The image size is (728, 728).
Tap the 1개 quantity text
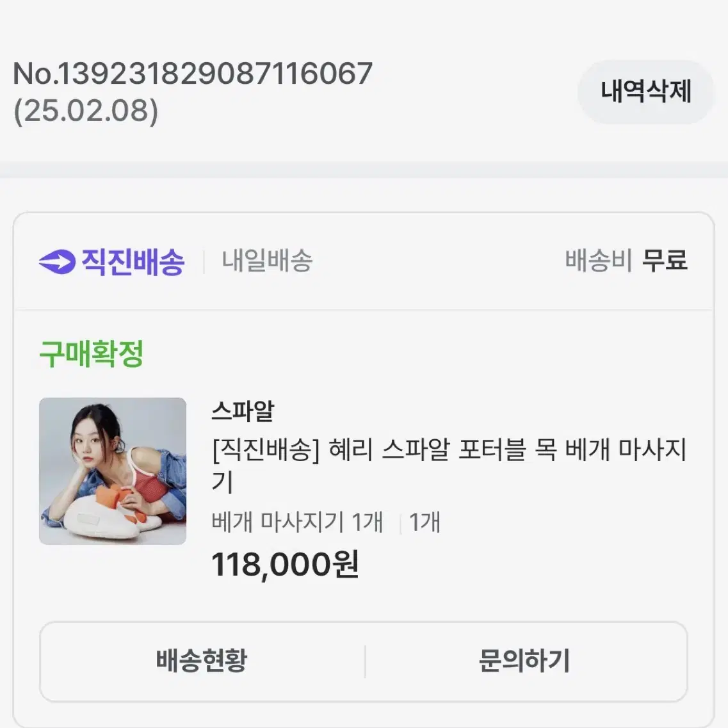[425, 522]
